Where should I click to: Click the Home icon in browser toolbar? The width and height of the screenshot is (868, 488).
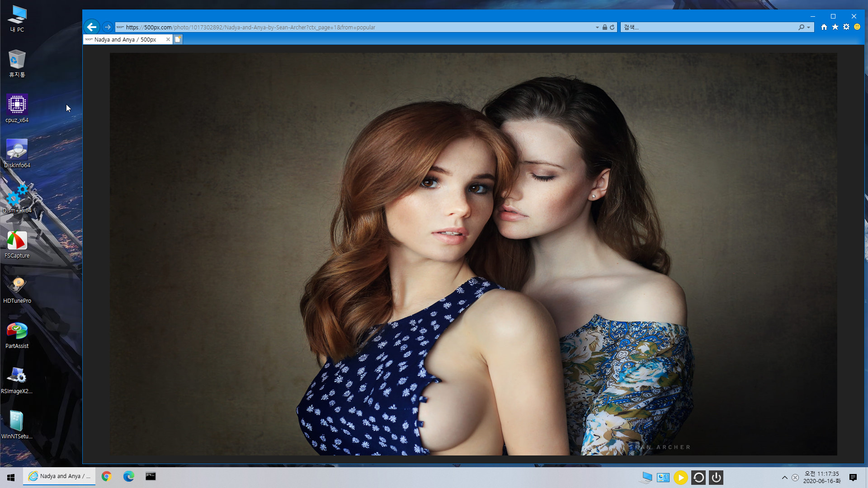(x=824, y=27)
